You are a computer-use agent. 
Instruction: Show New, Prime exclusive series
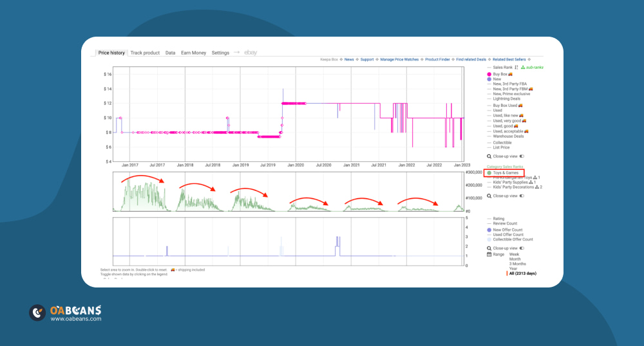(512, 94)
